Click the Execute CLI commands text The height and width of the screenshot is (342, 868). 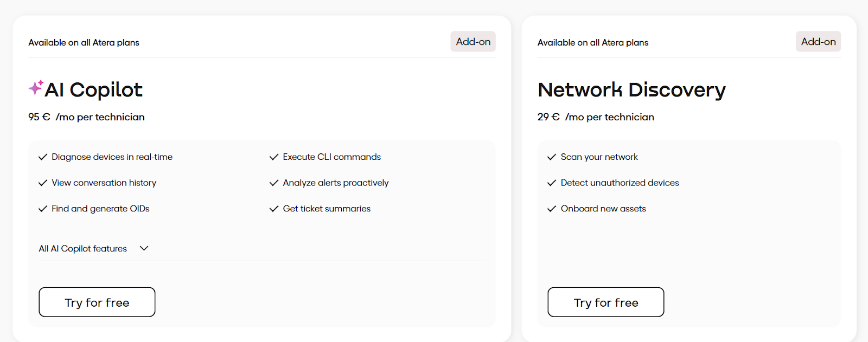click(x=332, y=157)
